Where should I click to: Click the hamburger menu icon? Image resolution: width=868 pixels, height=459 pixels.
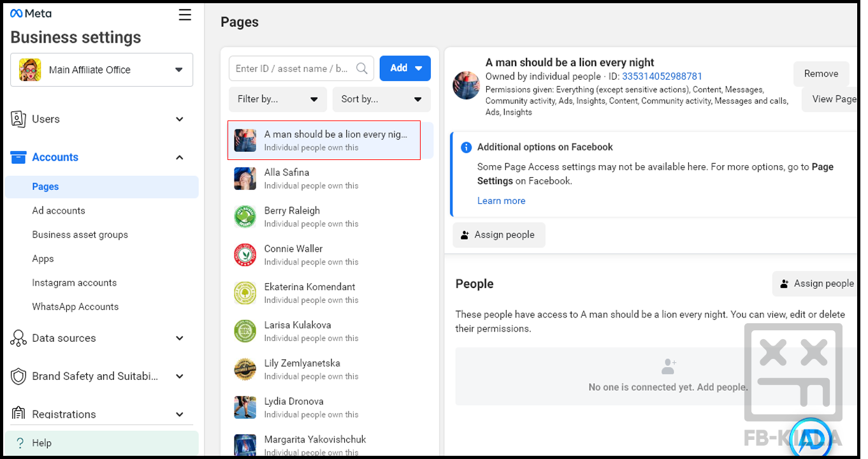coord(185,15)
